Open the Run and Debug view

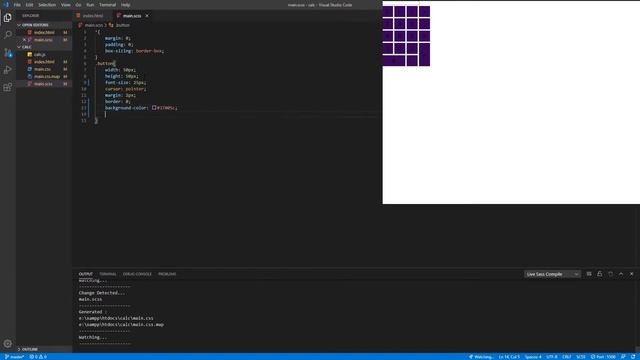(7, 70)
